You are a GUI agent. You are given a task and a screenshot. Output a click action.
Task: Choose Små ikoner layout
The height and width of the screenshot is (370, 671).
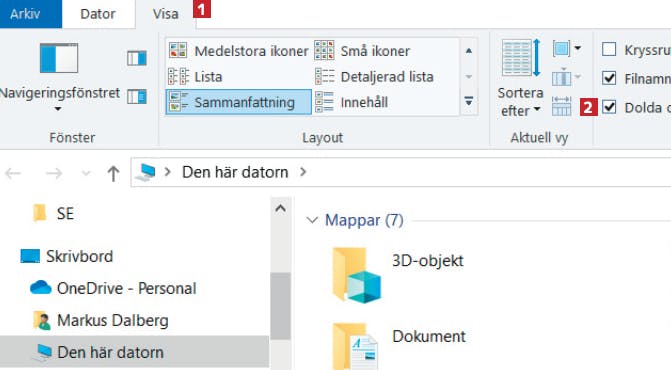pos(362,51)
